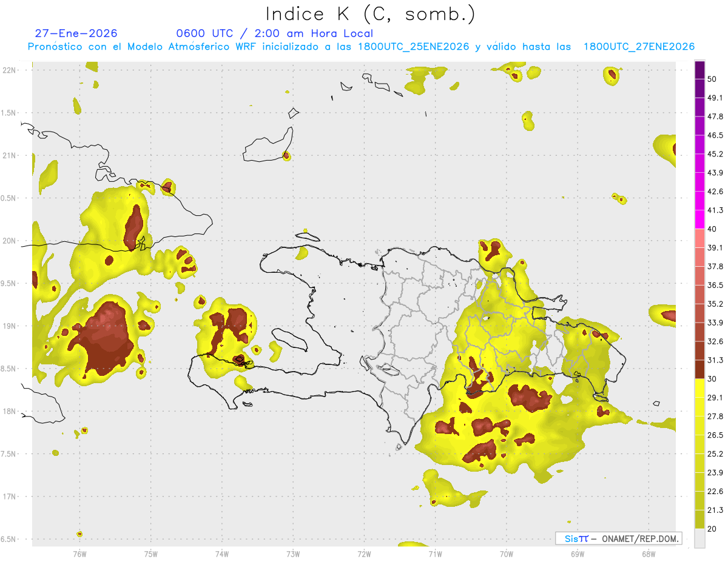Screen dimensions: 728x562
Task: Click the colorbar value "33.9"
Action: [x=715, y=323]
